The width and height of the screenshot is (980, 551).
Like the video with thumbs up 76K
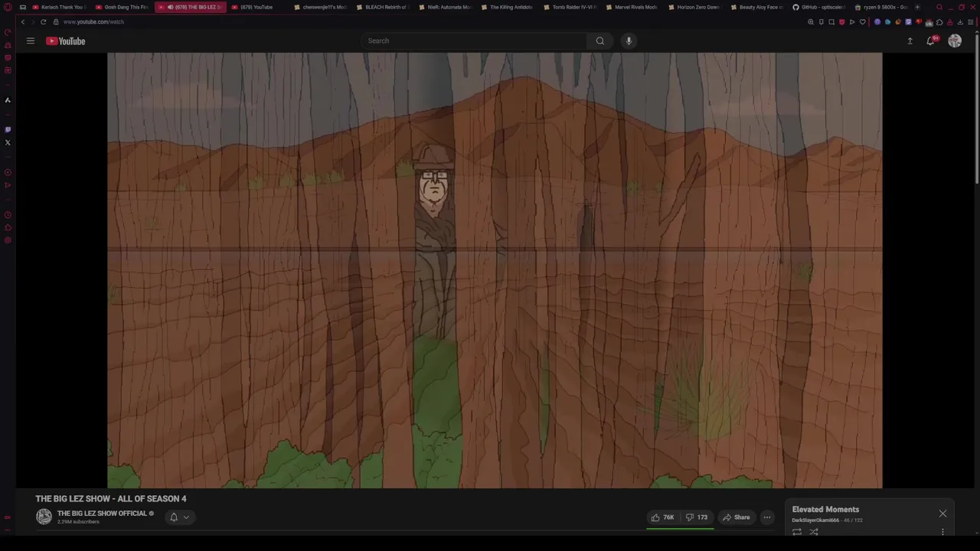tap(663, 517)
